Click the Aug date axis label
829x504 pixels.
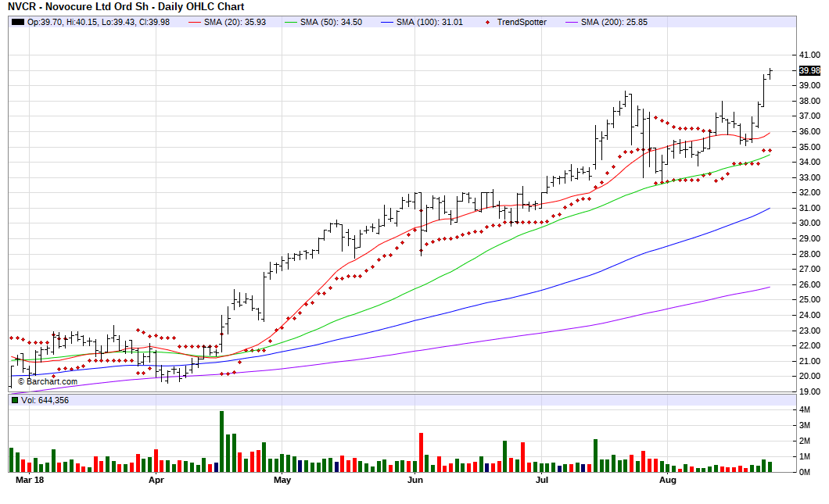click(x=668, y=481)
